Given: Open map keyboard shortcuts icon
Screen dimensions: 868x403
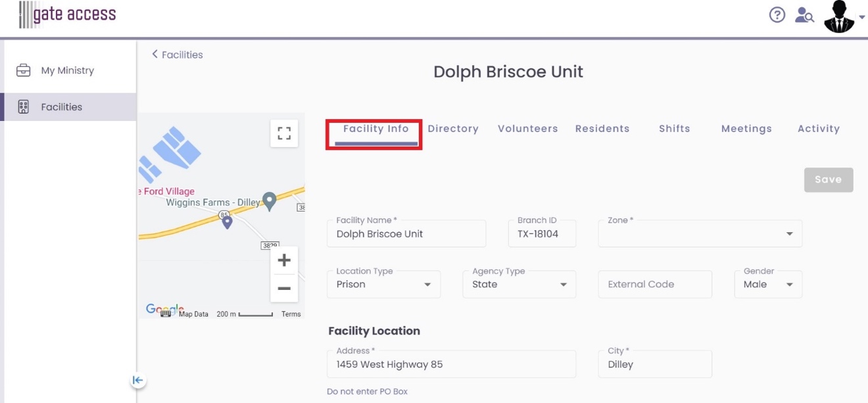Looking at the screenshot, I should (x=166, y=314).
